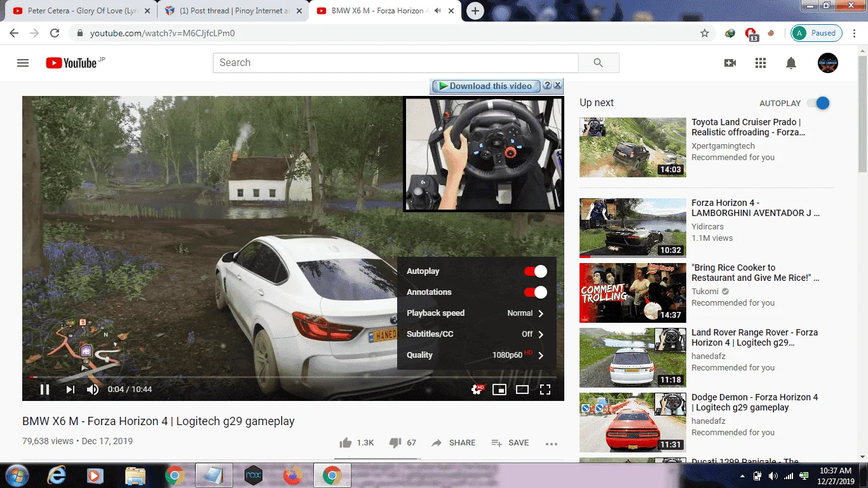Click the system tray volume icon

[x=773, y=476]
